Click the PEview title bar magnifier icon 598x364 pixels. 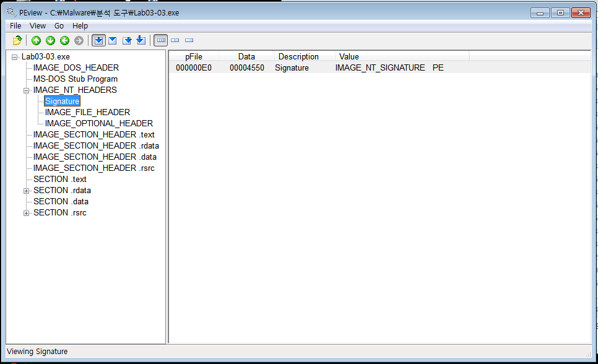pos(11,12)
